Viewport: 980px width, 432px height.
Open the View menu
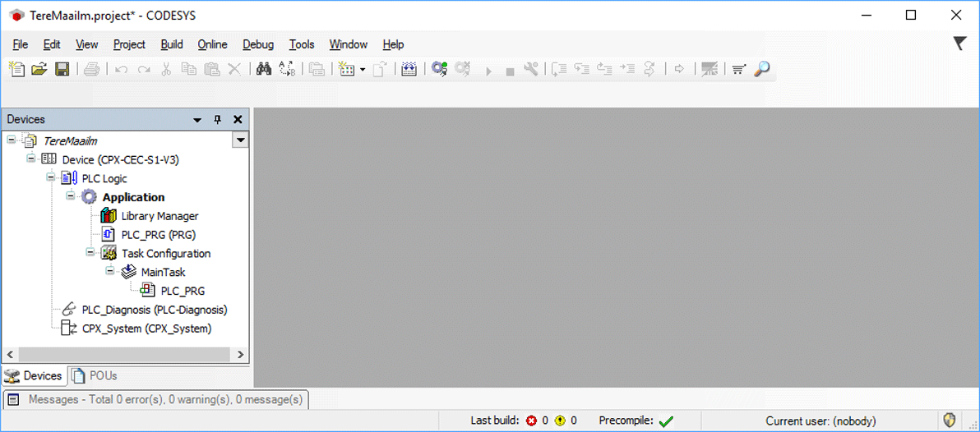(87, 44)
